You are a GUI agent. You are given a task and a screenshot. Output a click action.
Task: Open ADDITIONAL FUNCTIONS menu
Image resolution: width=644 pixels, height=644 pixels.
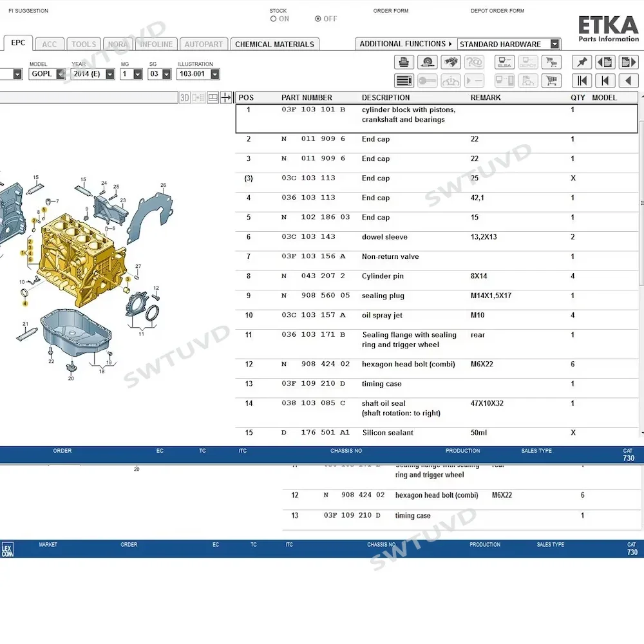pos(405,44)
